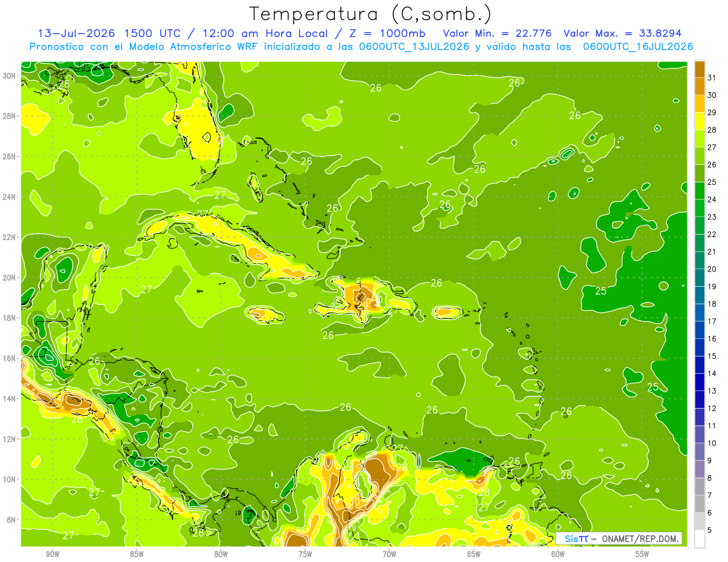Image resolution: width=728 pixels, height=562 pixels.
Task: Click the color scale label 12
Action: pyautogui.click(x=712, y=408)
